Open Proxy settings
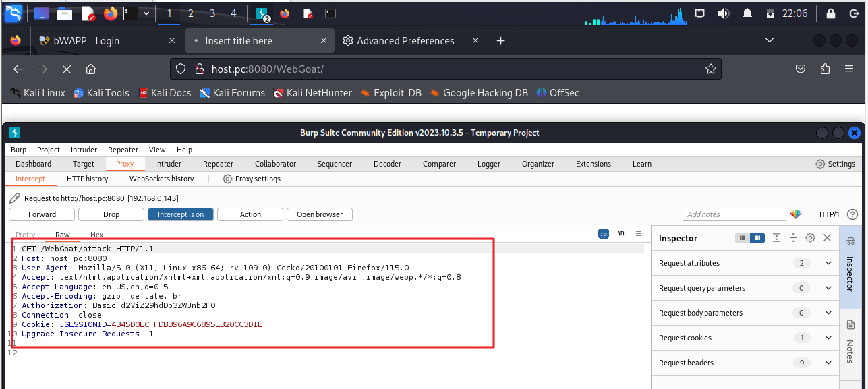 [252, 179]
